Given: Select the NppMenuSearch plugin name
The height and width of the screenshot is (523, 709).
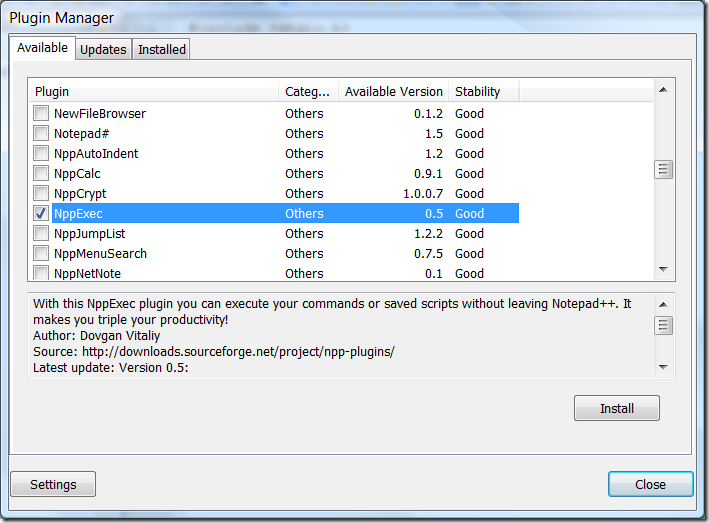Looking at the screenshot, I should 100,253.
